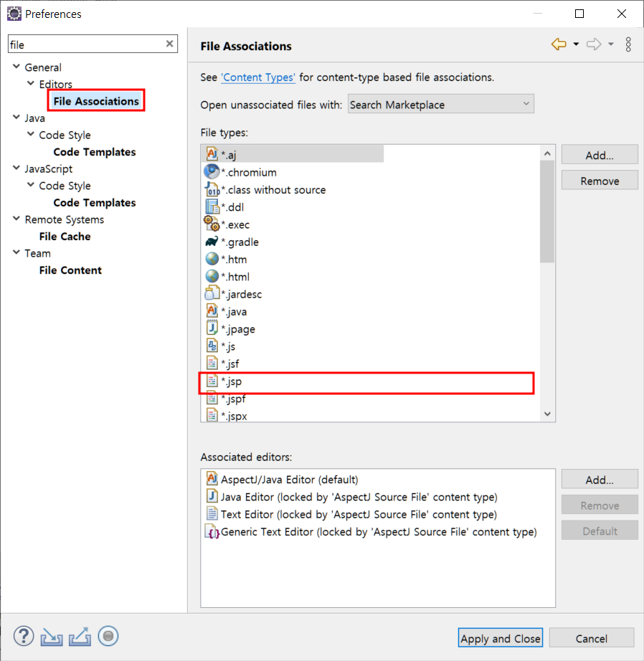Select Code Style under JavaScript

click(x=65, y=186)
